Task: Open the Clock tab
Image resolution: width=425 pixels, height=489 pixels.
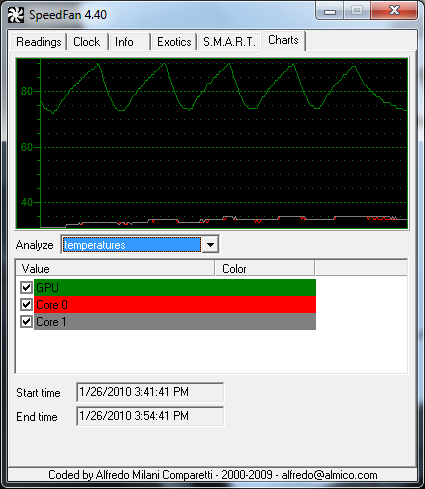Action: 87,42
